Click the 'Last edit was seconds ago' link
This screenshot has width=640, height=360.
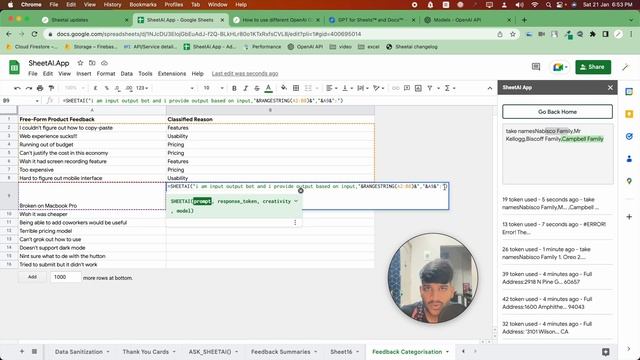(245, 74)
